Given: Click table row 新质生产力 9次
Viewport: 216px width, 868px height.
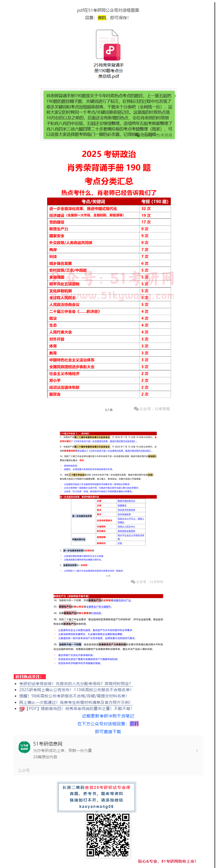Looking at the screenshot, I should tap(109, 229).
